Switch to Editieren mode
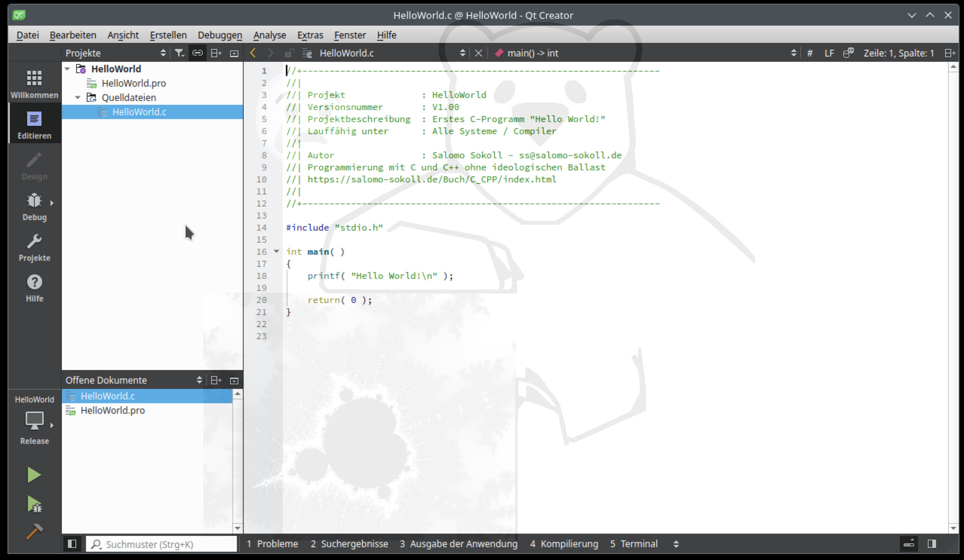The width and height of the screenshot is (964, 560). (x=34, y=124)
